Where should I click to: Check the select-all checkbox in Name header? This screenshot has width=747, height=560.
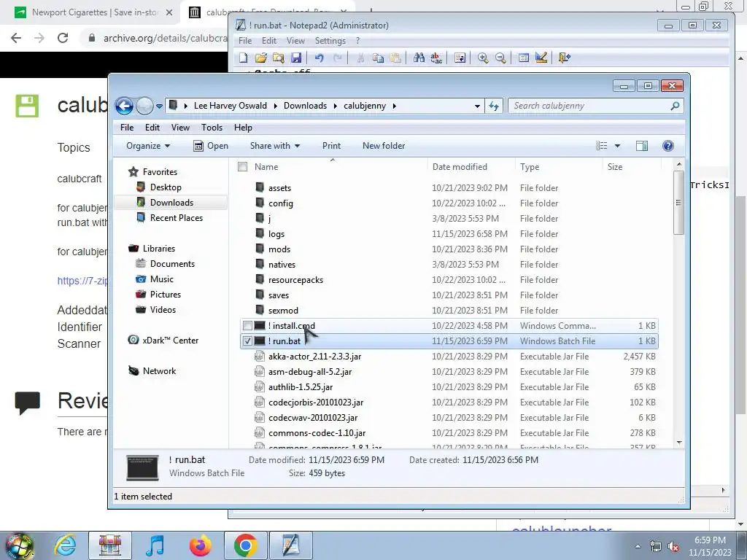pyautogui.click(x=242, y=167)
